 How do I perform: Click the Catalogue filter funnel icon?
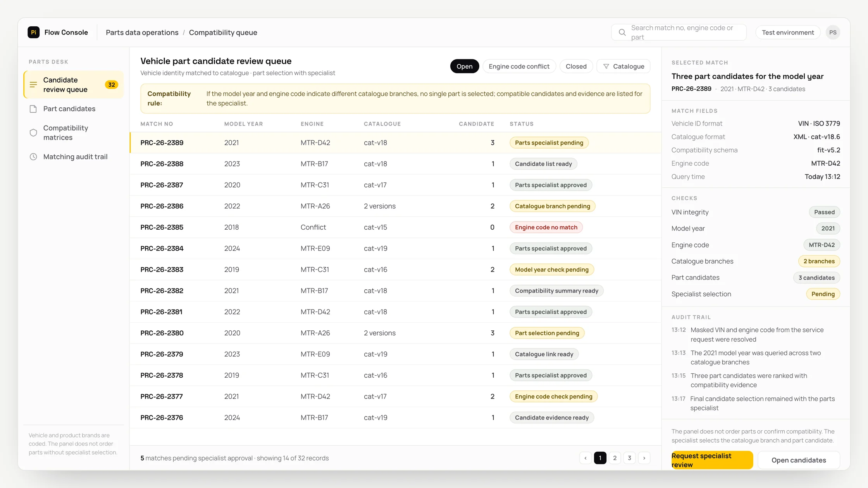click(606, 66)
